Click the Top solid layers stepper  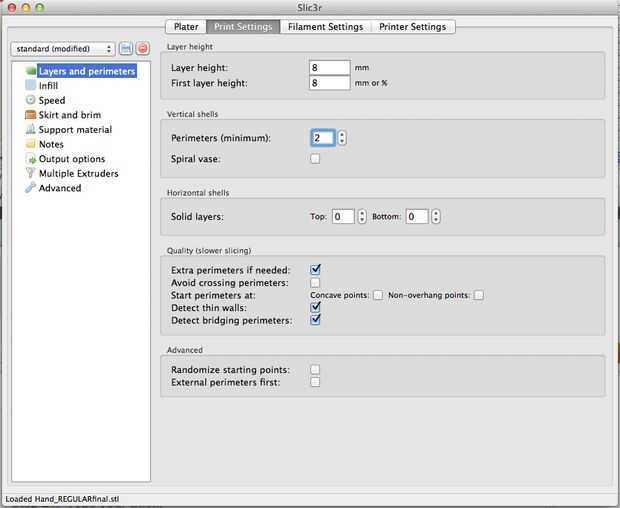(x=362, y=217)
